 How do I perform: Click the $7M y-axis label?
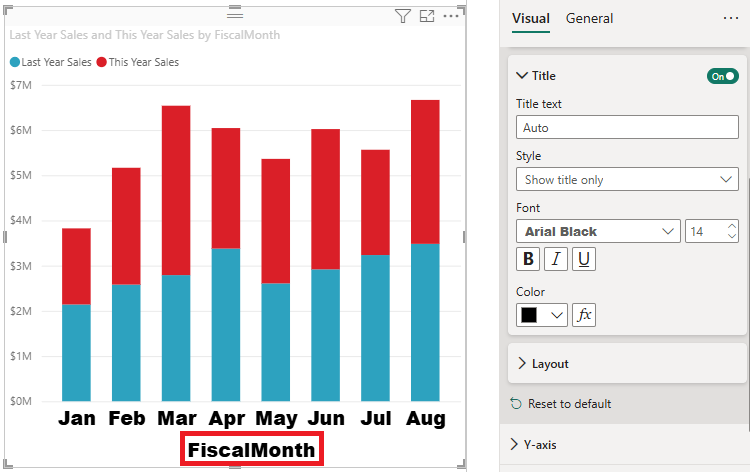pos(21,85)
